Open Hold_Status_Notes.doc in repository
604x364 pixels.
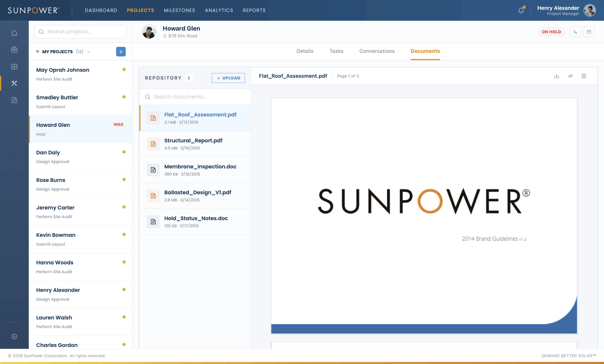(x=195, y=222)
